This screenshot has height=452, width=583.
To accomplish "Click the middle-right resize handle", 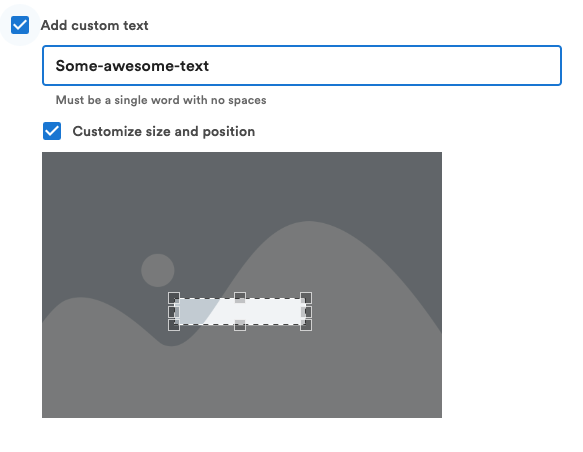I will pos(306,311).
